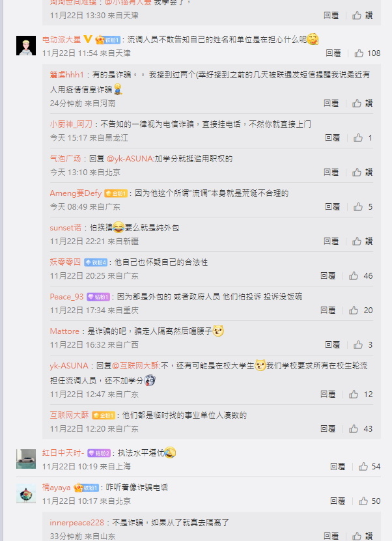Open 红日中天时-'s avatar picture
This screenshot has height=541, width=392.
click(x=26, y=459)
